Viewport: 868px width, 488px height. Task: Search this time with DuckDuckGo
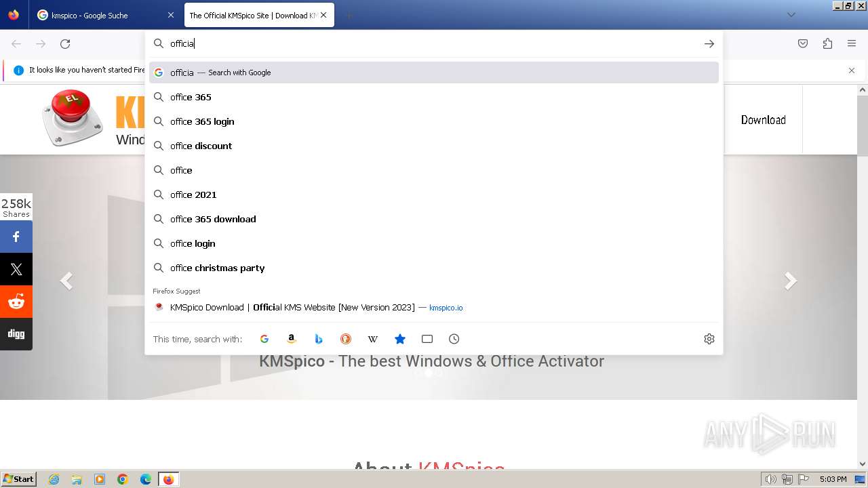click(346, 339)
